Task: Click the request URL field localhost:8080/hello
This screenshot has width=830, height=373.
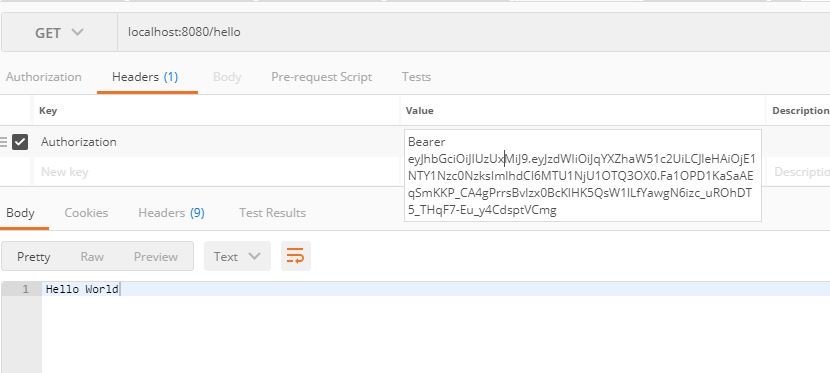Action: click(474, 33)
